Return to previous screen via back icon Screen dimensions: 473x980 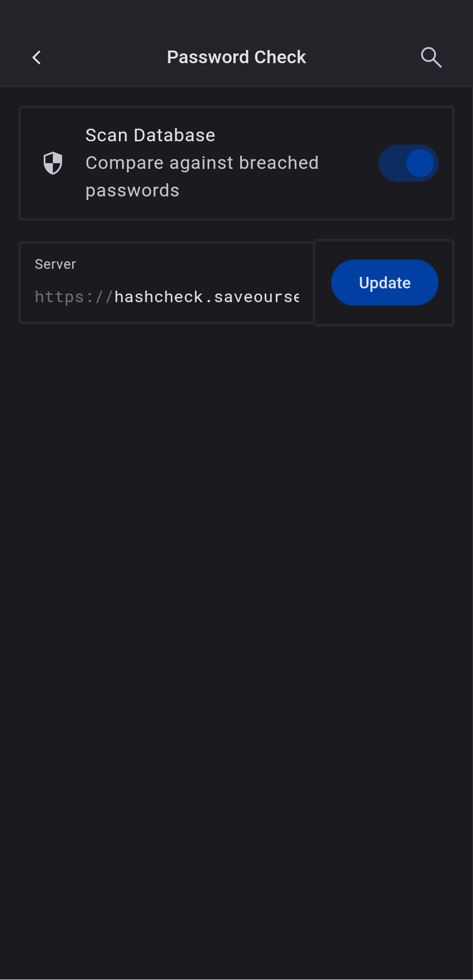pyautogui.click(x=37, y=57)
